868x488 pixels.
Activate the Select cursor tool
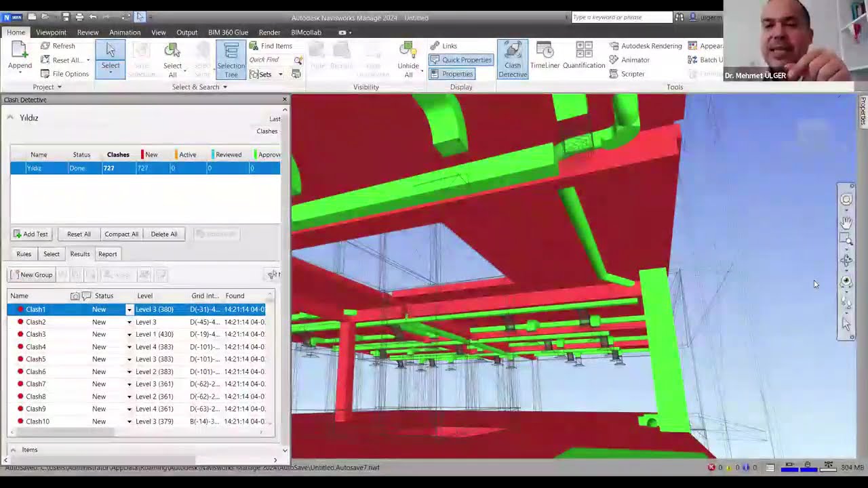click(111, 60)
